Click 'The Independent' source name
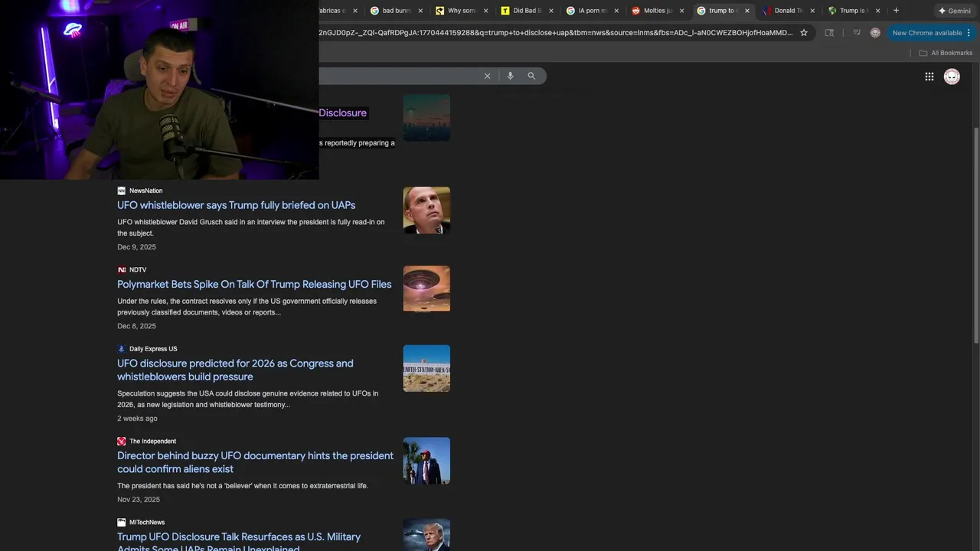The image size is (980, 551). 152,442
